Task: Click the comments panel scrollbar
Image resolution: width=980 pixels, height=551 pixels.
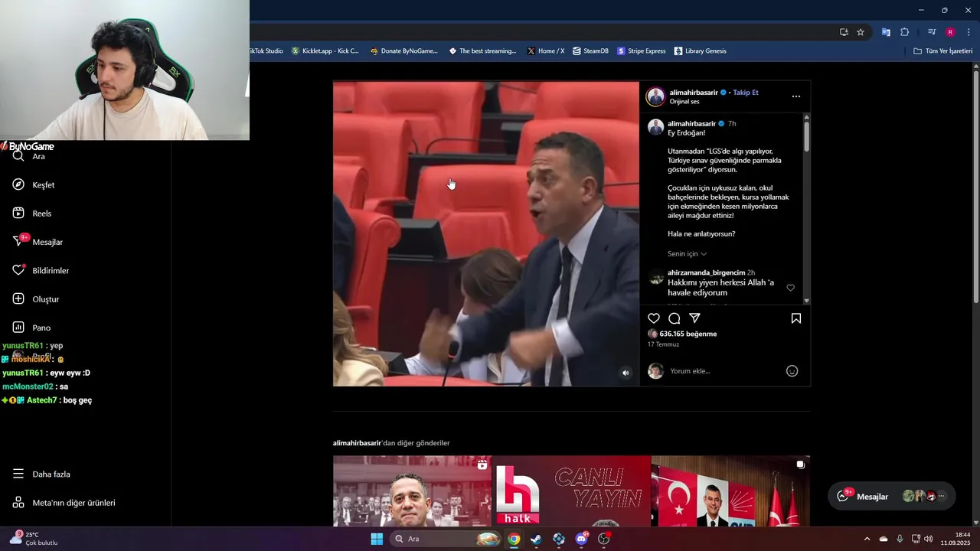Action: (806, 136)
